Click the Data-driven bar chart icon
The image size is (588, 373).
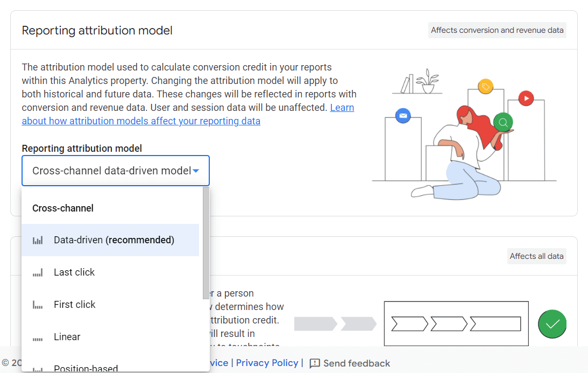[38, 240]
